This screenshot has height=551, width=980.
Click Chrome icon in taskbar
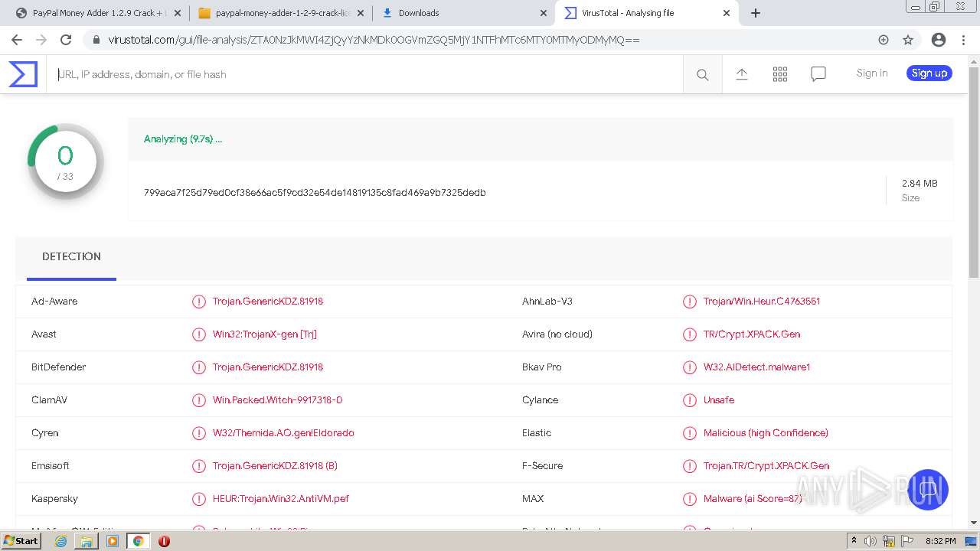tap(139, 541)
